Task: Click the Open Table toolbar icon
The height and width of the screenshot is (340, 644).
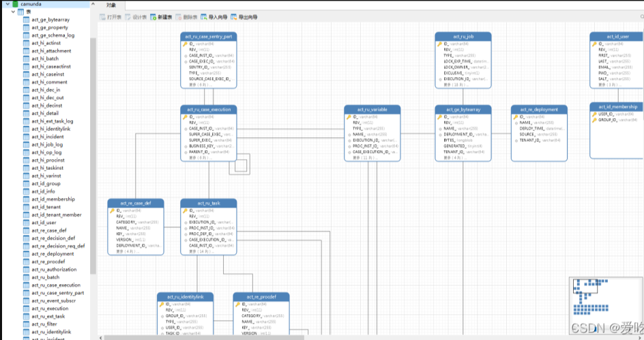Action: tap(103, 17)
